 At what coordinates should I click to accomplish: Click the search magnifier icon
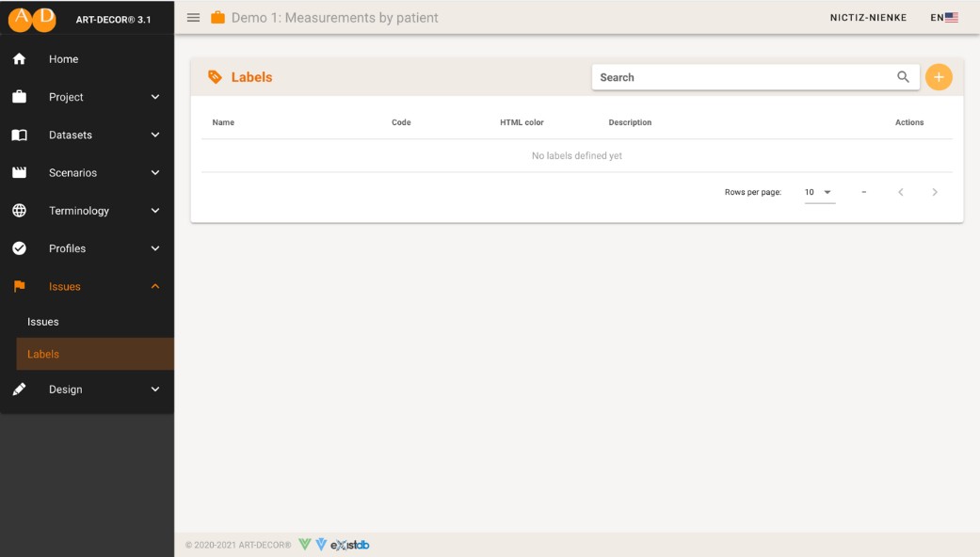[903, 77]
